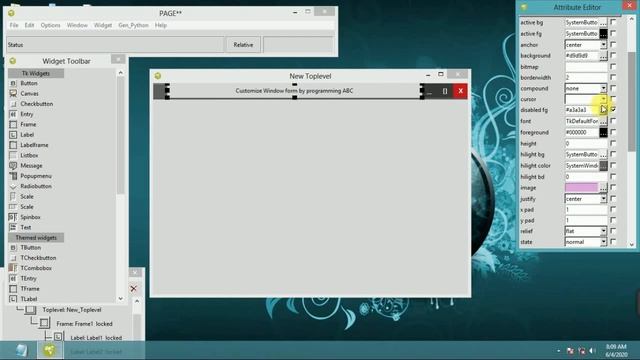Select the TCombobox themed widget icon
Screen dimensions: 640x360
tap(13, 268)
